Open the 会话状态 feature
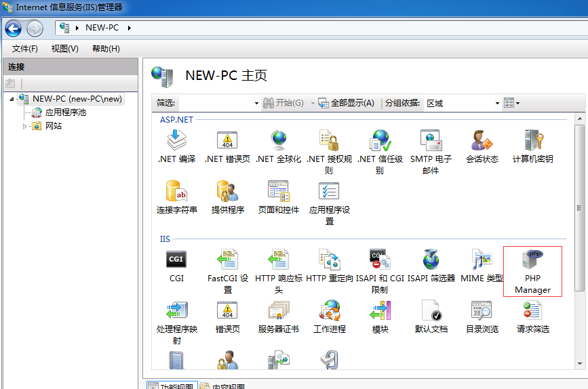Screen dimensions: 588x389 point(482,146)
